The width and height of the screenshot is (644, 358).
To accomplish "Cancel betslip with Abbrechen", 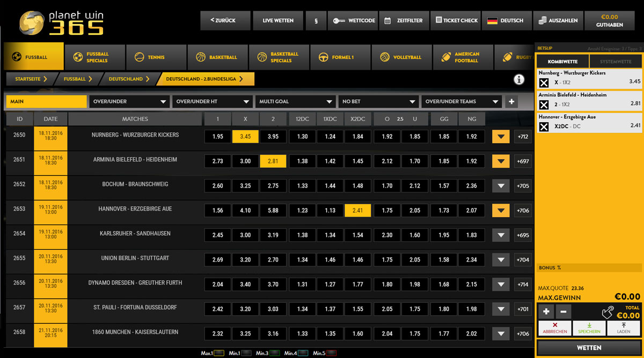I will (x=555, y=328).
